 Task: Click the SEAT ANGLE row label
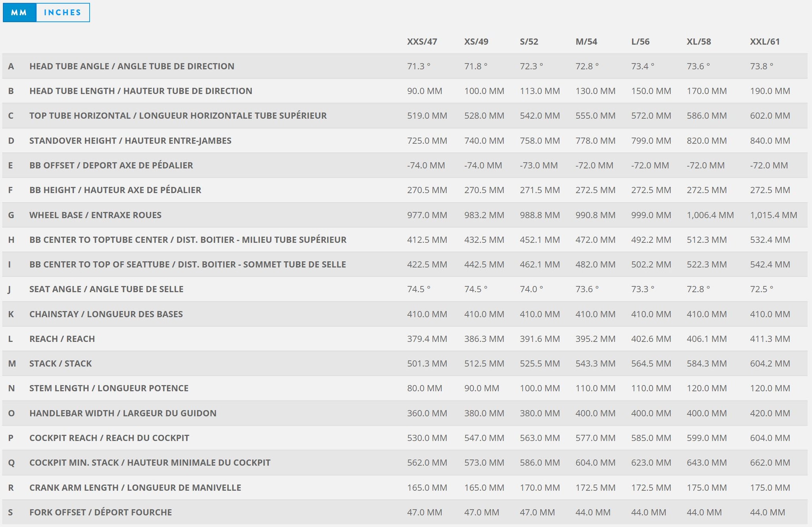pos(106,289)
